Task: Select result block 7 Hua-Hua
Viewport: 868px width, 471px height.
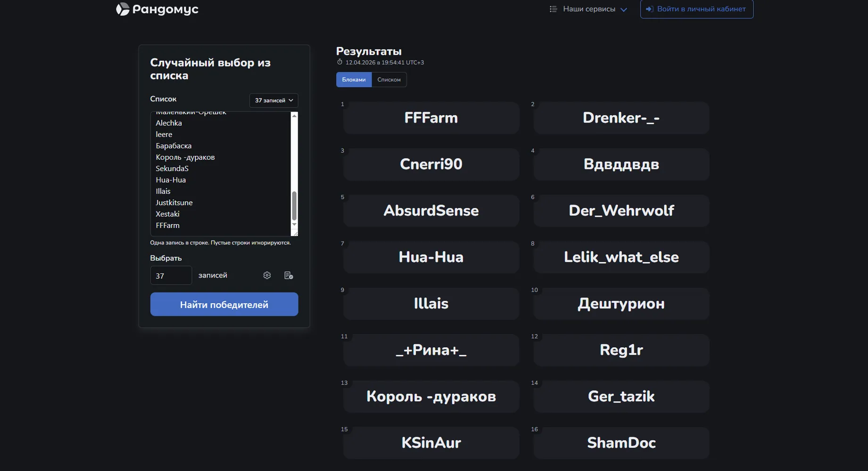Action: point(431,257)
